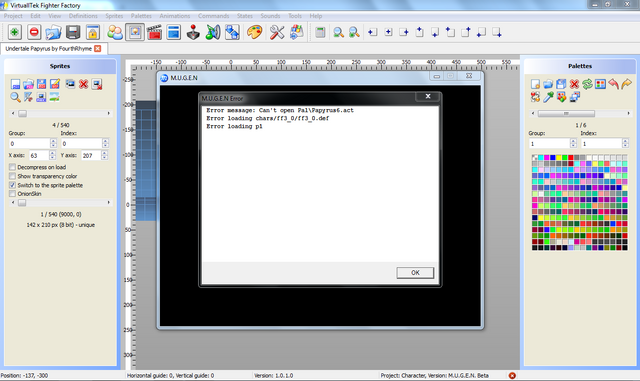Select the Undertale Papyrus by FourthRhyme tab
The image size is (640, 381).
tap(49, 49)
